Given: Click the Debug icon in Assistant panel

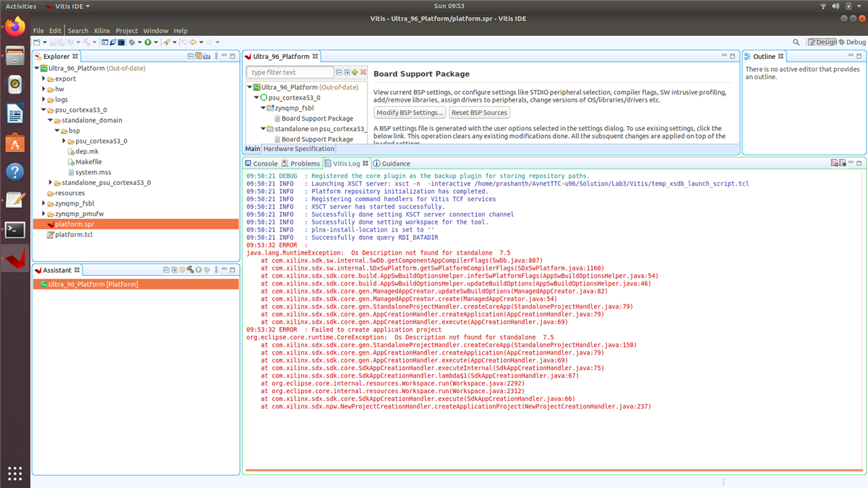Looking at the screenshot, I should point(207,270).
